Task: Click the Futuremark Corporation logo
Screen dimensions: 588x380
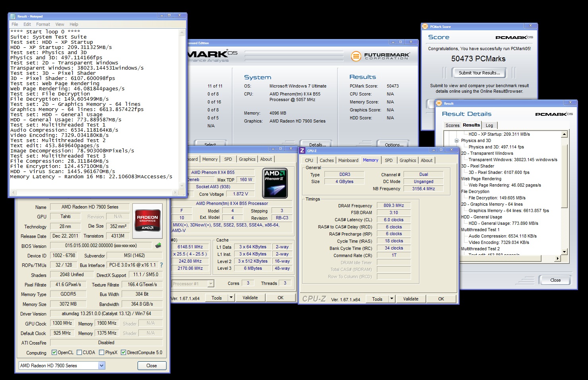Action: tap(380, 56)
